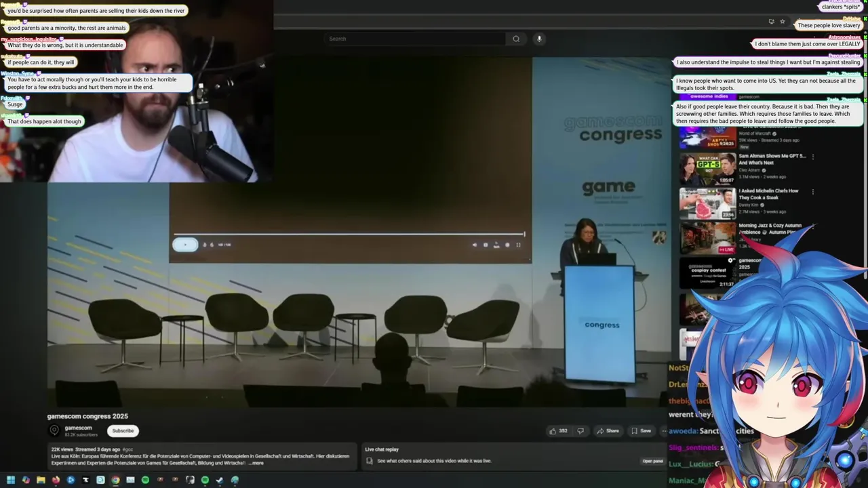Open File Explorer from the taskbar

point(41,480)
